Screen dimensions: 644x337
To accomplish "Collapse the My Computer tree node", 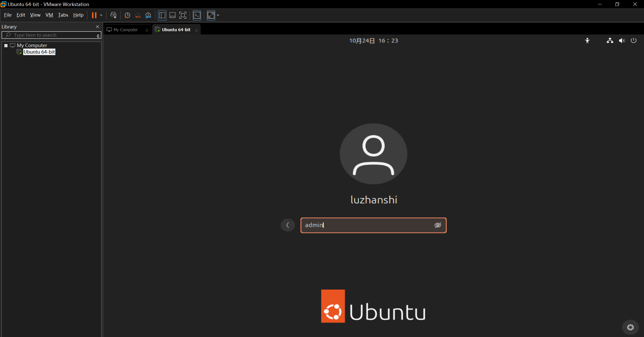I will coord(6,46).
